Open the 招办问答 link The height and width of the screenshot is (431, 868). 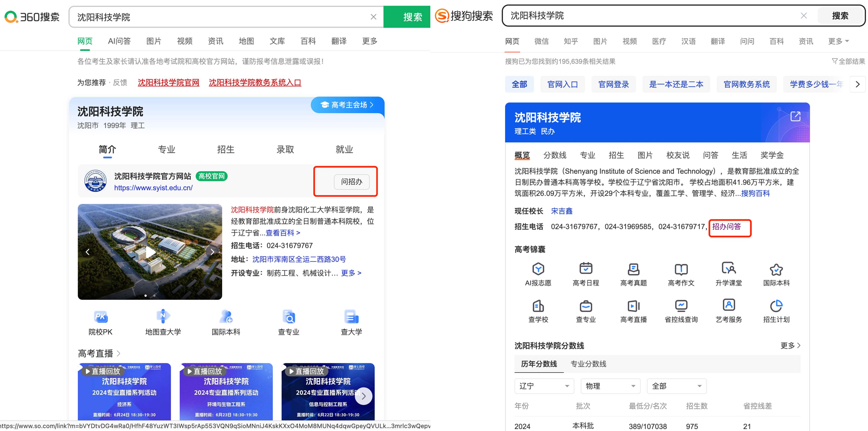[726, 227]
